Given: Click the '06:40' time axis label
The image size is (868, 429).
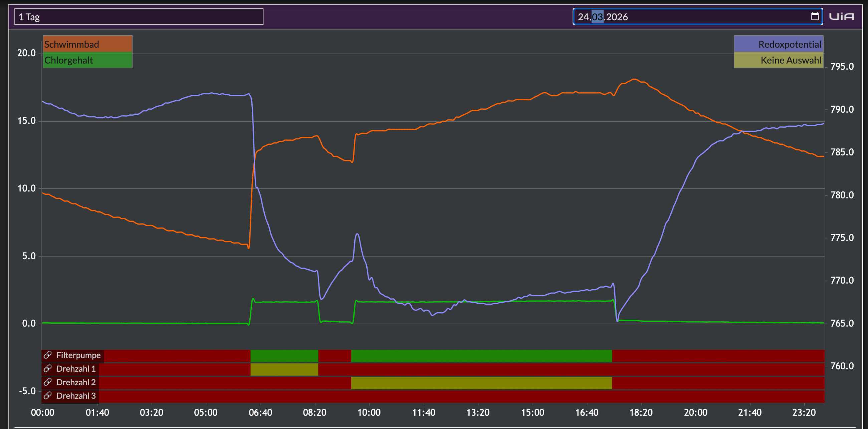Looking at the screenshot, I should click(260, 413).
